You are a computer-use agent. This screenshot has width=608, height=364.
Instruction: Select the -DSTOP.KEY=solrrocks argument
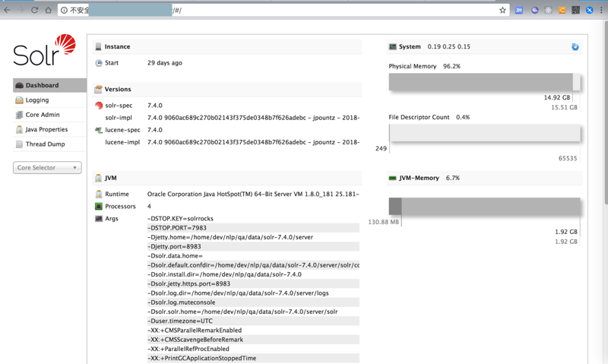click(x=180, y=219)
